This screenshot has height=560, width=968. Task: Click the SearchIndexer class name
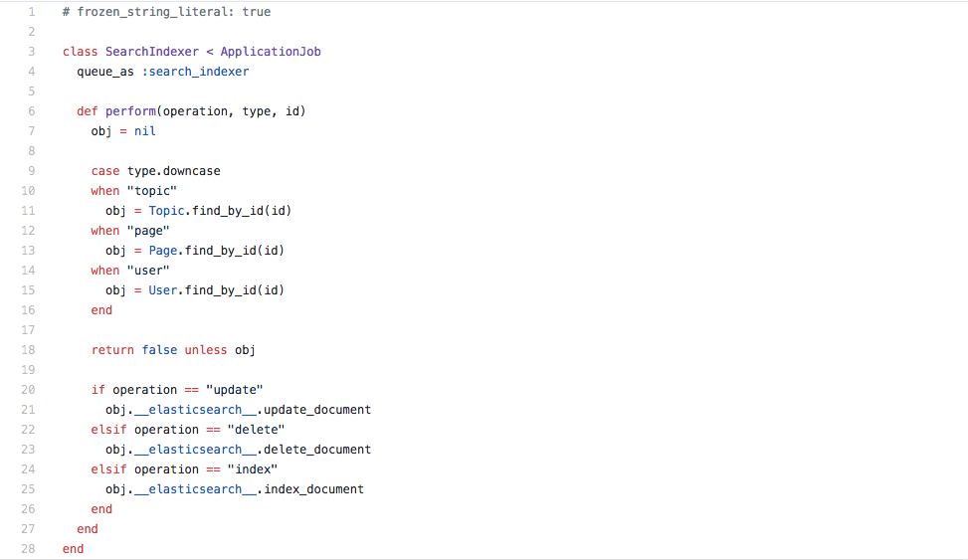coord(152,52)
